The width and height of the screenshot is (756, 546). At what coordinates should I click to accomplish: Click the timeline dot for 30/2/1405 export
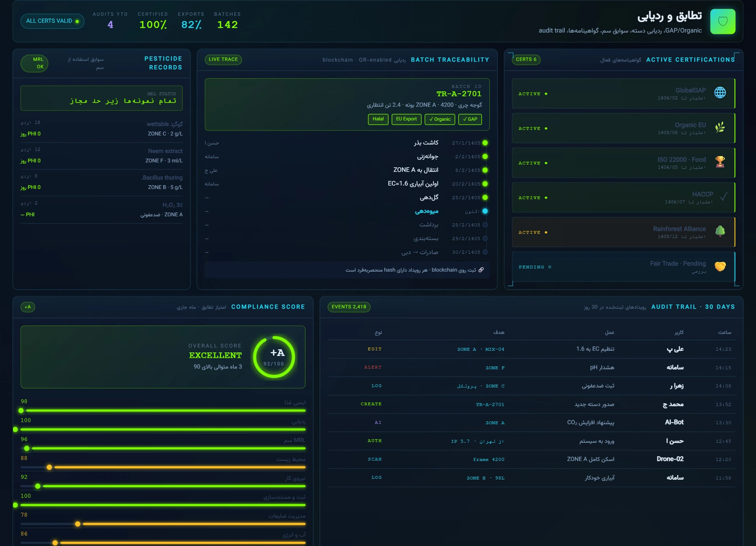pos(485,252)
